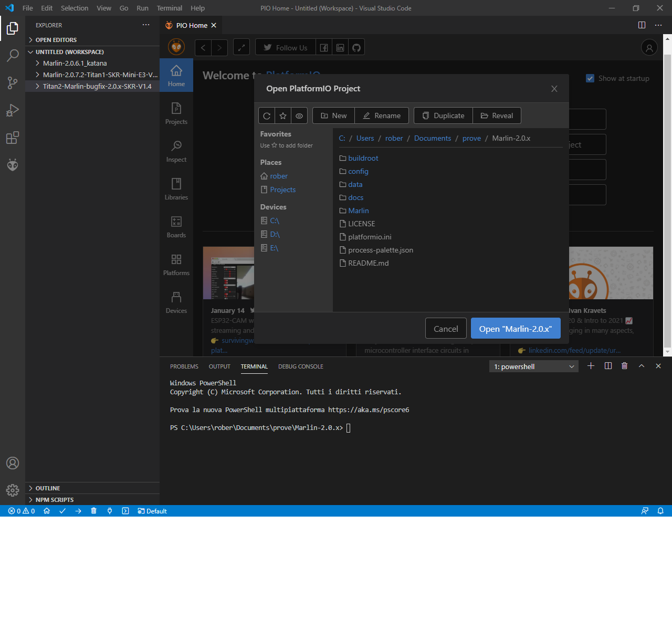
Task: Click the star favorite icon in dialog toolbar
Action: [283, 115]
